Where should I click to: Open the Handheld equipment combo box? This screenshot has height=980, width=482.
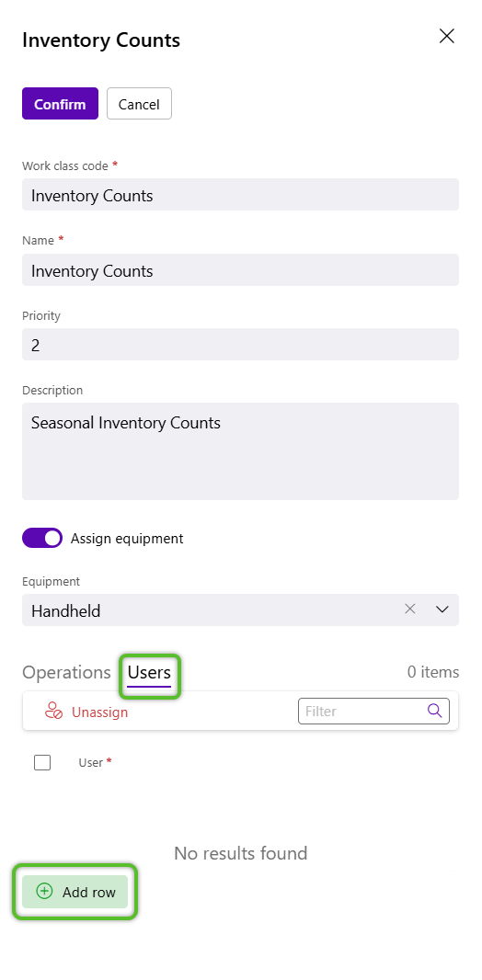point(240,610)
